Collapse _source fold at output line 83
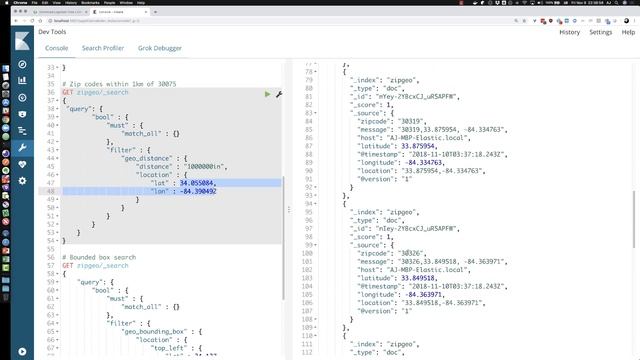This screenshot has width=640, height=360. click(x=315, y=113)
